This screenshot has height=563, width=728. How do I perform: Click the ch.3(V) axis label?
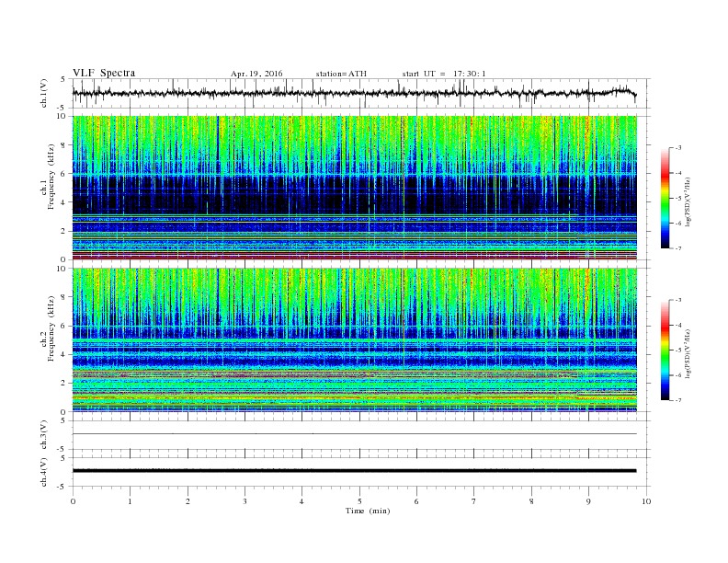click(44, 435)
